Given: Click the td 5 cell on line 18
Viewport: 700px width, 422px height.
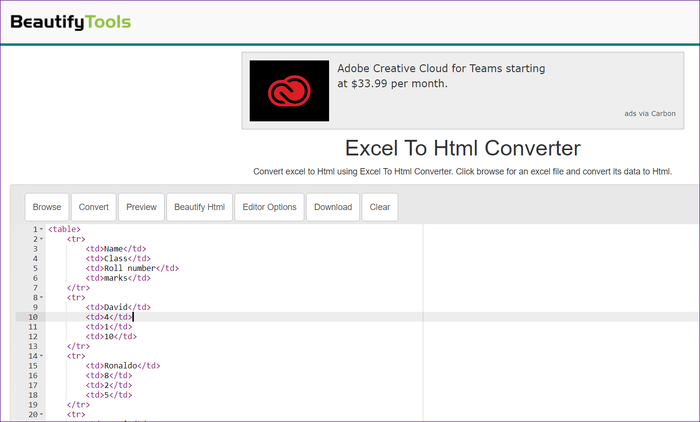Looking at the screenshot, I should pyautogui.click(x=109, y=395).
